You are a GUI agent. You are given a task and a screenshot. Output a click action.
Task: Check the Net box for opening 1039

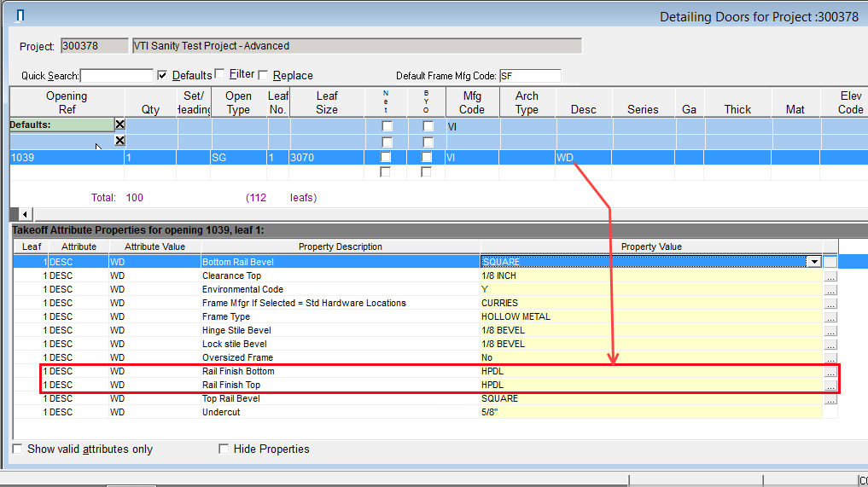[385, 157]
